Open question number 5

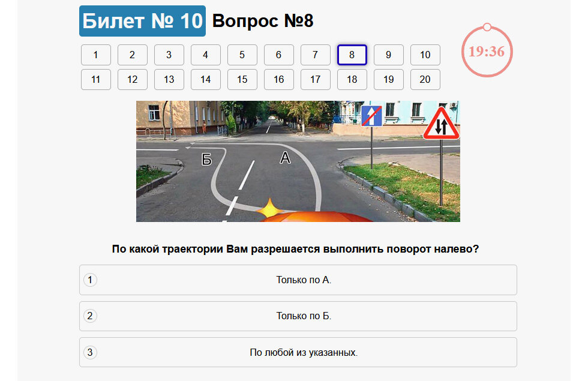click(242, 55)
